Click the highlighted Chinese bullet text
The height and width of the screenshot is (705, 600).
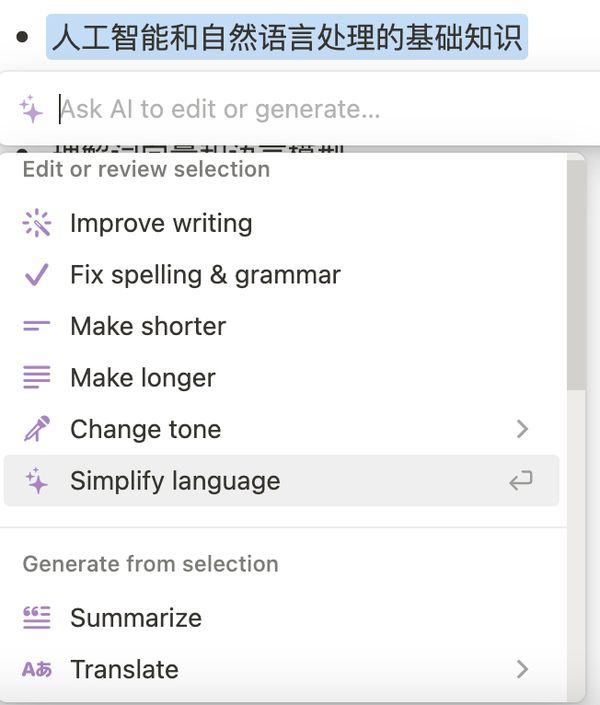pyautogui.click(x=286, y=38)
